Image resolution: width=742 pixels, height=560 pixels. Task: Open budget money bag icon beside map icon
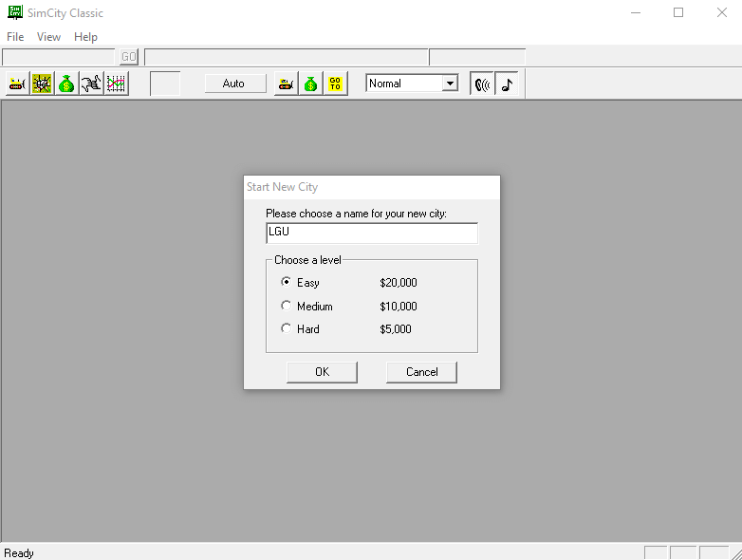[66, 84]
